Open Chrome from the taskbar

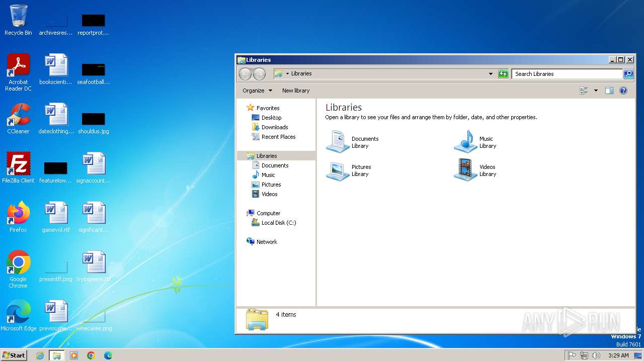pyautogui.click(x=91, y=355)
